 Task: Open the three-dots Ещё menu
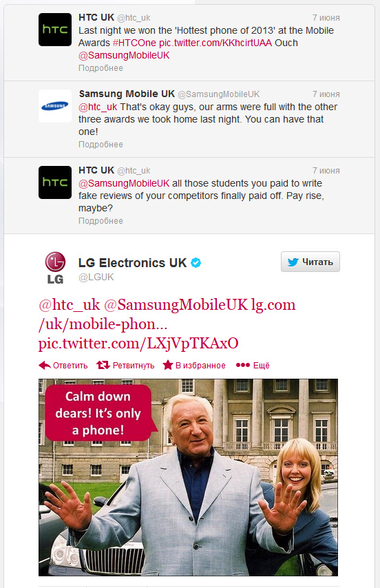(242, 365)
